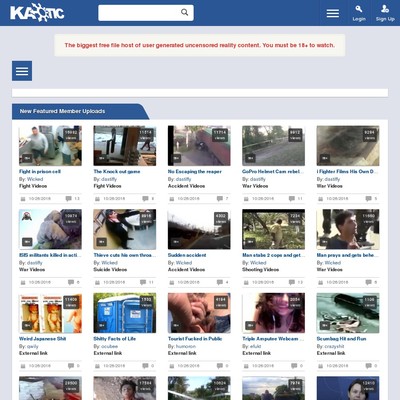Open The Knock out game thumbnail
The height and width of the screenshot is (400, 400).
[x=125, y=146]
